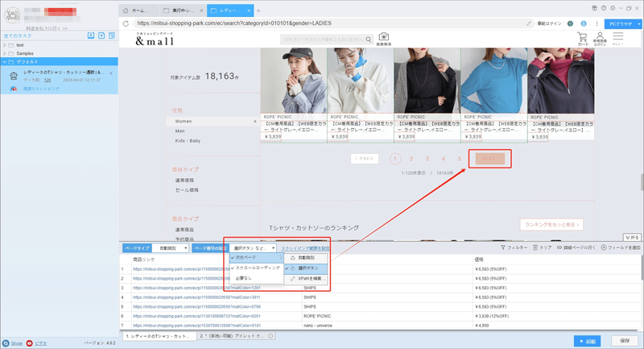The height and width of the screenshot is (349, 644).
Task: Open the three-dot browser menu
Action: (597, 23)
